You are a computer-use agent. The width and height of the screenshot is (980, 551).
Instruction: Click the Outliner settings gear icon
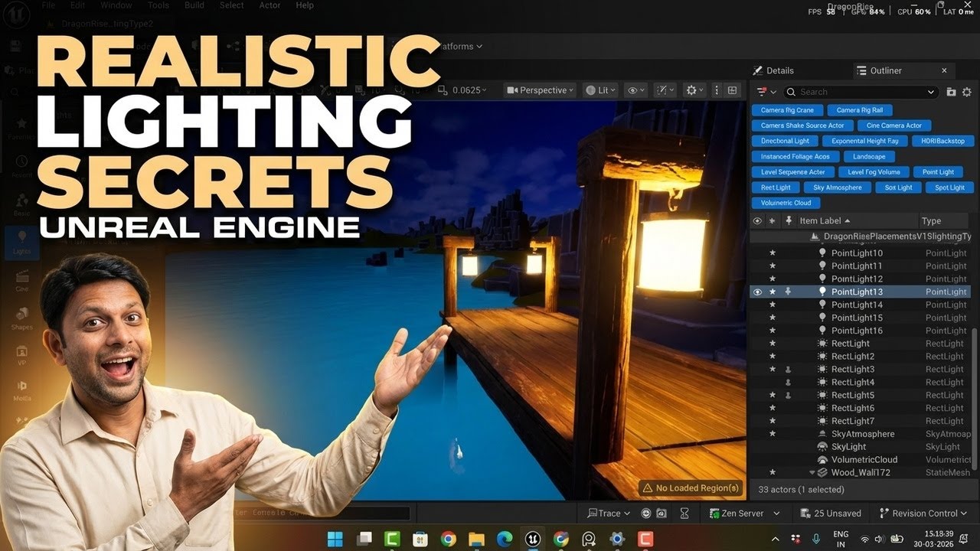pyautogui.click(x=966, y=92)
